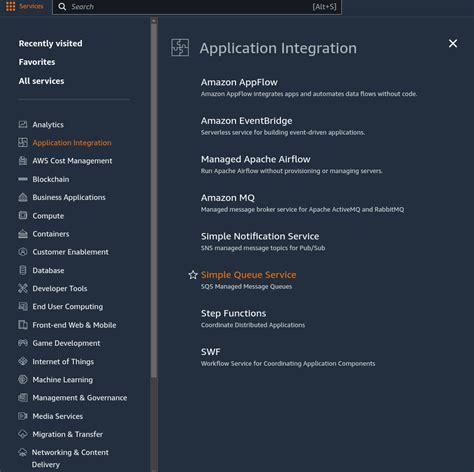Open Networking & Content Delivery category

coord(70,458)
